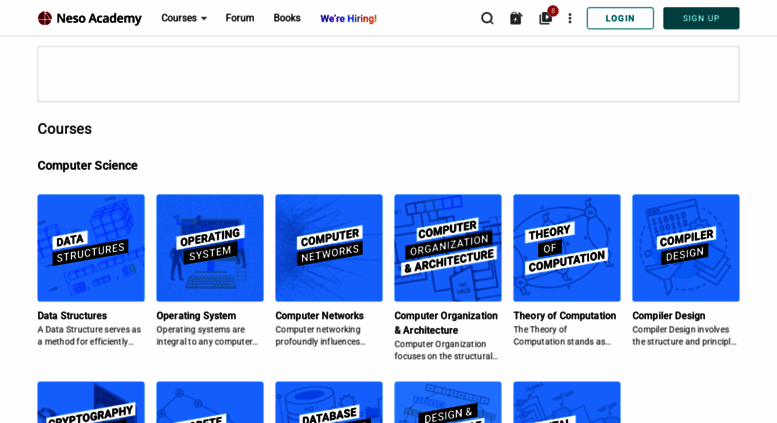This screenshot has height=423, width=777.
Task: Go to the Forum page
Action: tap(240, 18)
